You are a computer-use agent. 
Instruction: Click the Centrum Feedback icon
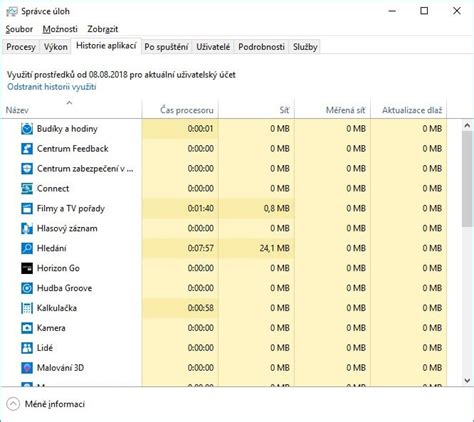point(27,149)
